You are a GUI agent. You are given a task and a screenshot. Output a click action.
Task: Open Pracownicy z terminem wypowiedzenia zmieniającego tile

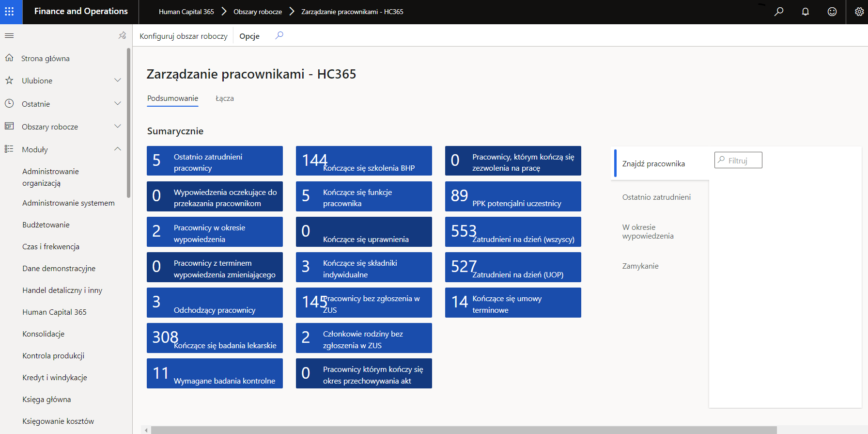point(215,267)
